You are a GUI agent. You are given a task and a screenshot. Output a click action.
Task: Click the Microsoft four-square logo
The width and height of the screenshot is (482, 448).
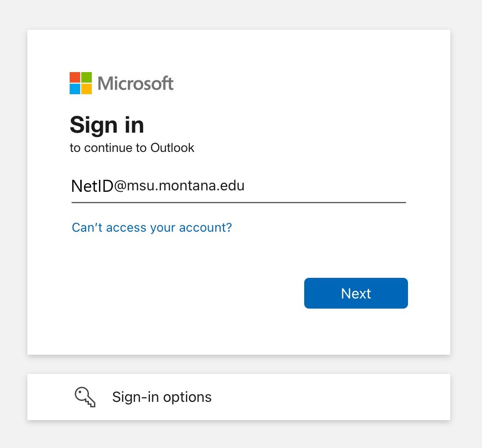click(x=81, y=83)
